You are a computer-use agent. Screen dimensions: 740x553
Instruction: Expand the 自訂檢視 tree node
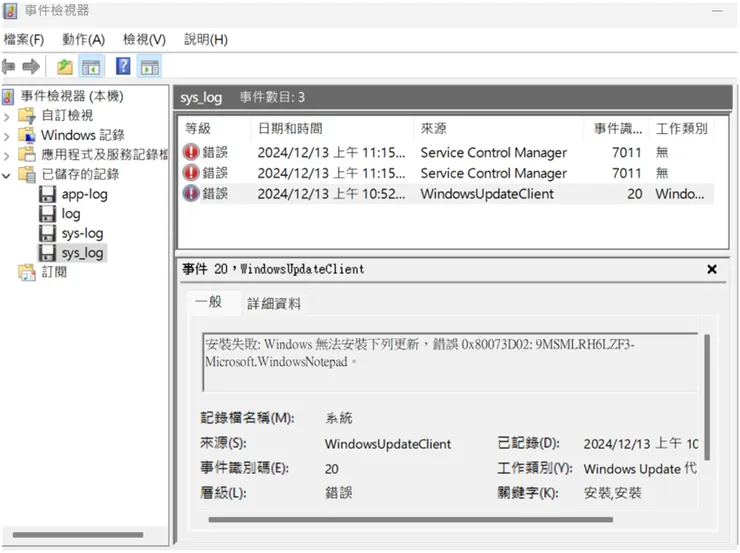point(7,117)
